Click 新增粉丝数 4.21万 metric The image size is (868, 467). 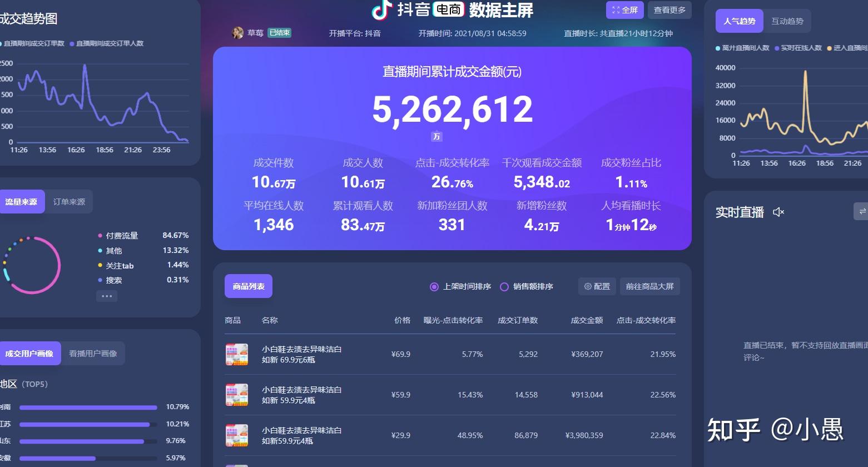pyautogui.click(x=542, y=216)
